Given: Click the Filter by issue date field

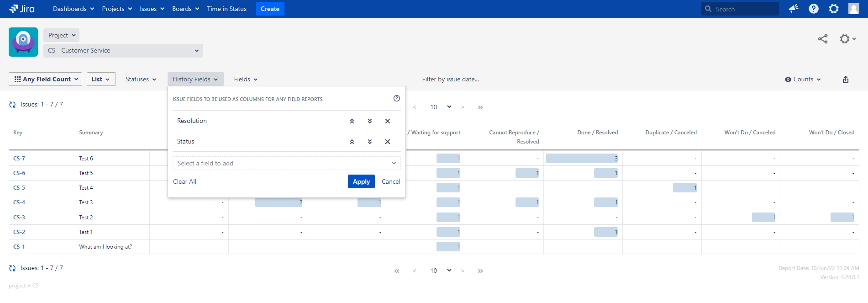Looking at the screenshot, I should coord(450,80).
